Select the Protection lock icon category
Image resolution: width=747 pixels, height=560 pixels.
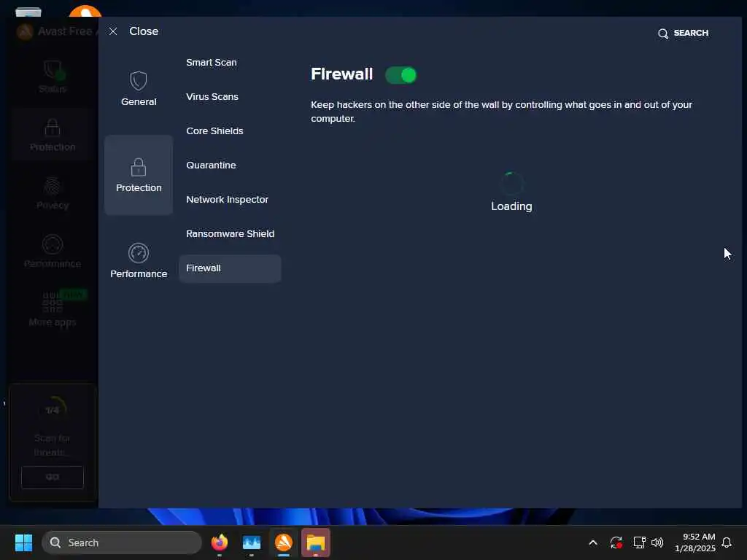click(x=139, y=175)
